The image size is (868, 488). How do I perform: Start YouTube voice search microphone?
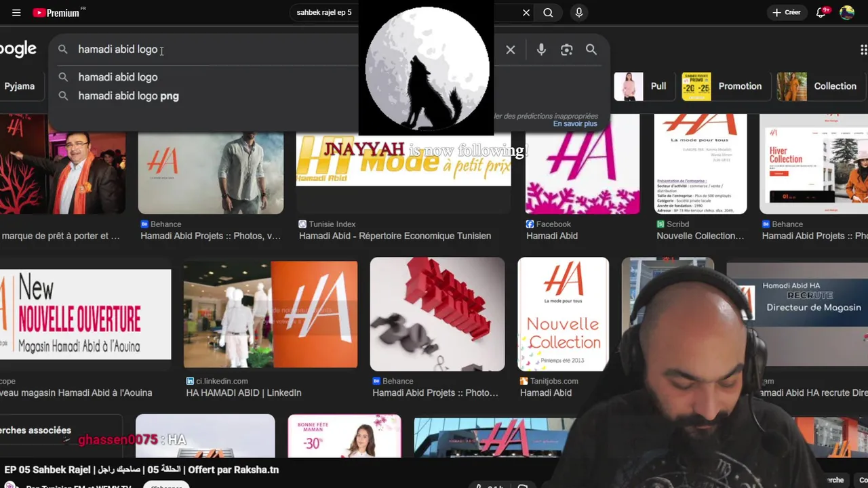578,12
